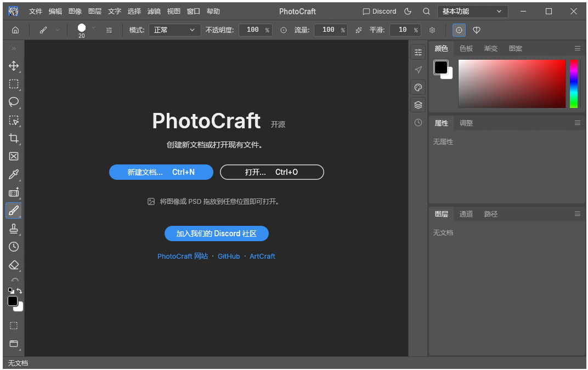The height and width of the screenshot is (370, 588).
Task: Open the 图像 menu
Action: (x=75, y=12)
